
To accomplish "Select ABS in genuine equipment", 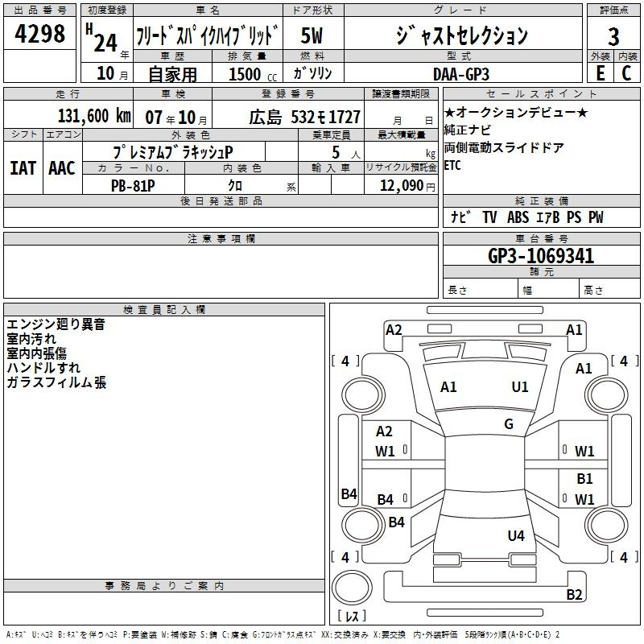I will 518,217.
